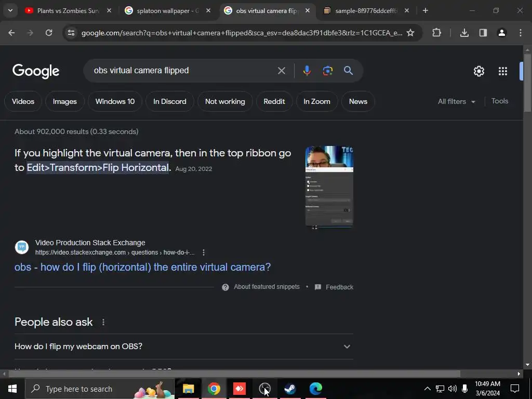The height and width of the screenshot is (399, 532).
Task: Search by image with Google Lens
Action: (x=328, y=71)
